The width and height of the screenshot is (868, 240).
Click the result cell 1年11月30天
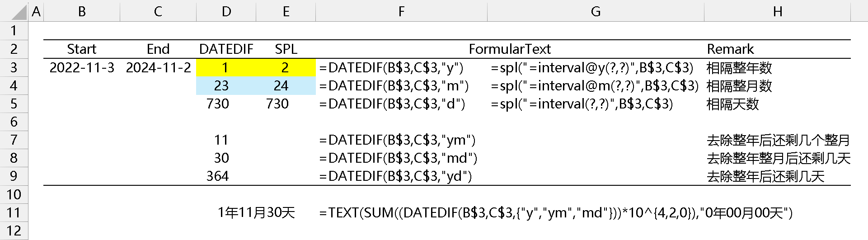256,212
